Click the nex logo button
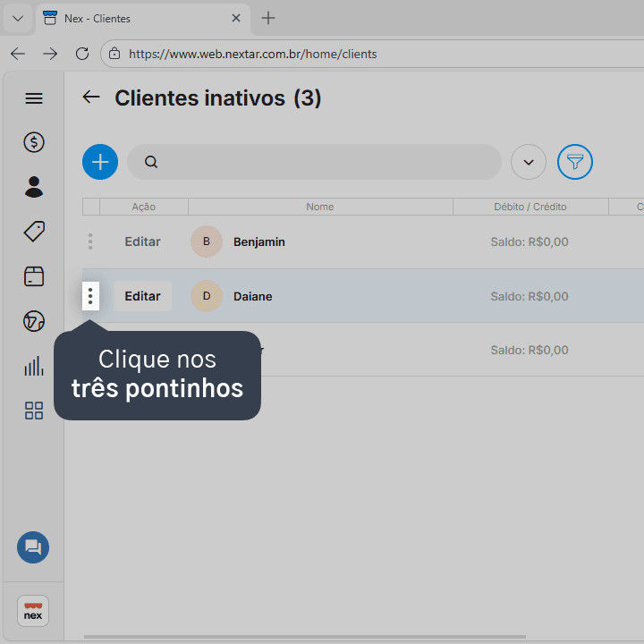 tap(33, 611)
